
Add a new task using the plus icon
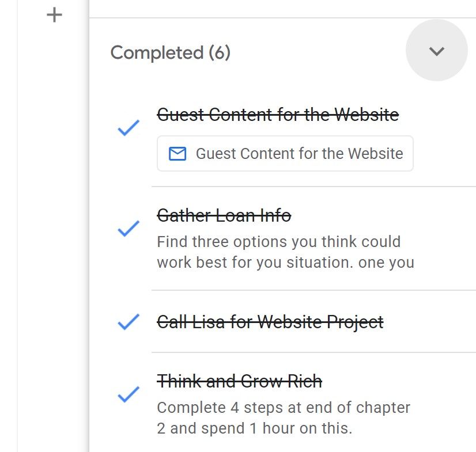(54, 14)
